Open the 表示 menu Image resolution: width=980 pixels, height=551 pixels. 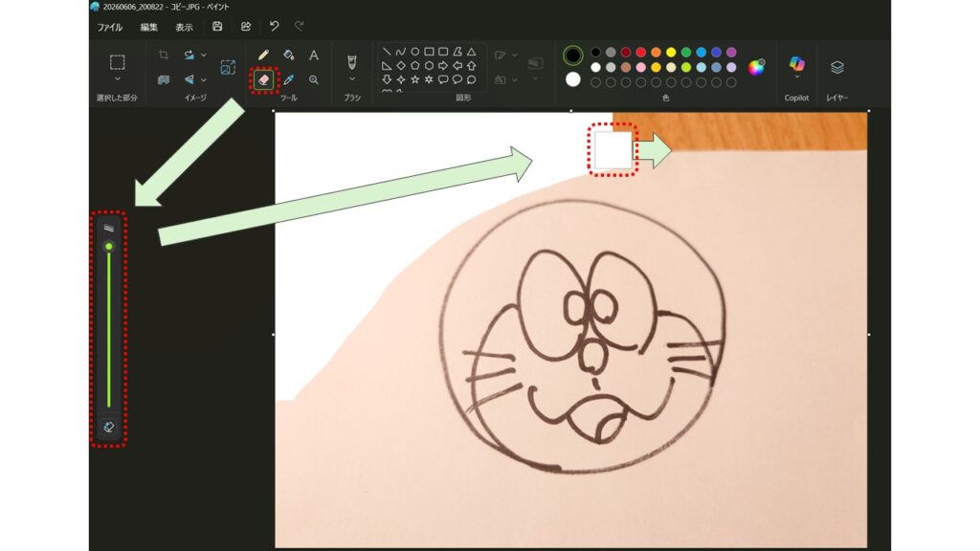(x=184, y=27)
